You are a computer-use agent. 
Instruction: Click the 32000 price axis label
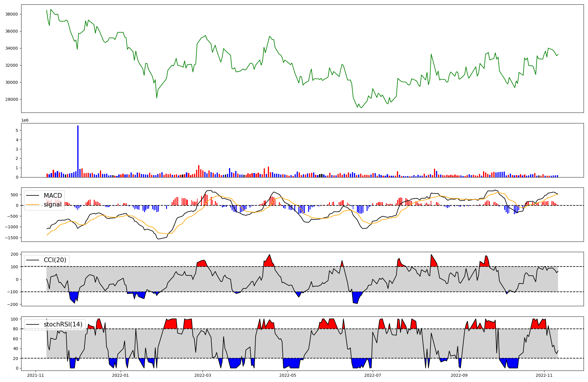(x=12, y=65)
